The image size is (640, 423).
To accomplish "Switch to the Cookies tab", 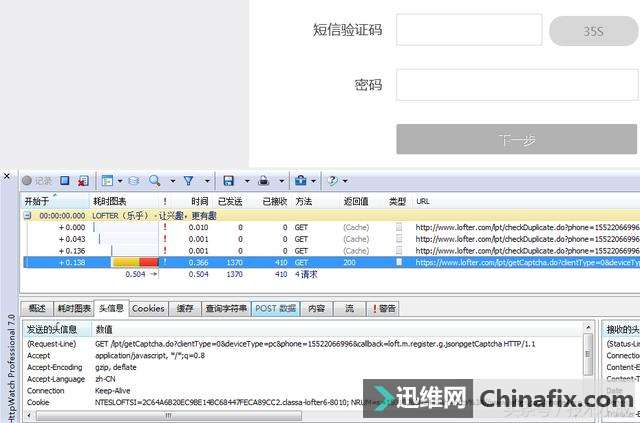I will tap(148, 308).
